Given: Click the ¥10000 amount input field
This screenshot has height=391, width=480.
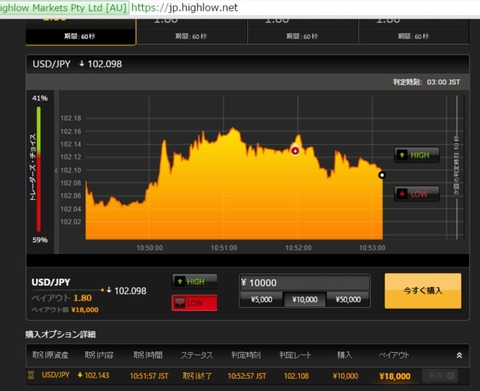Looking at the screenshot, I should click(x=305, y=283).
